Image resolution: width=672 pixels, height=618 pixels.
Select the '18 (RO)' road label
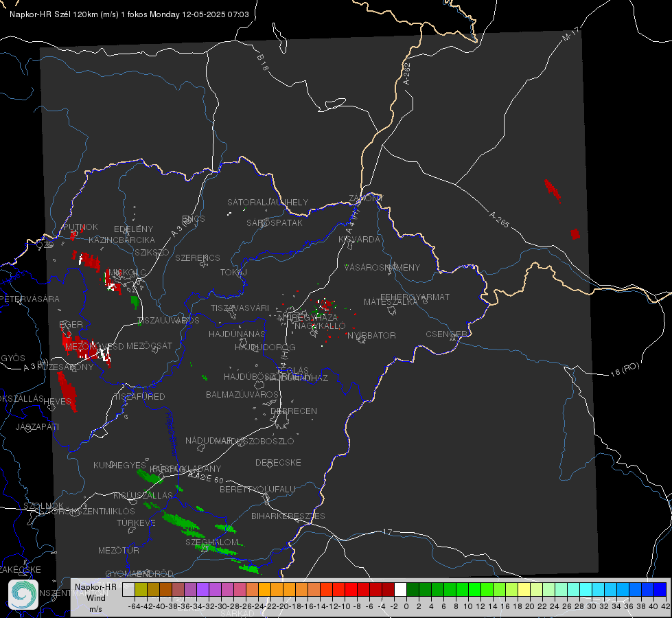tap(625, 369)
